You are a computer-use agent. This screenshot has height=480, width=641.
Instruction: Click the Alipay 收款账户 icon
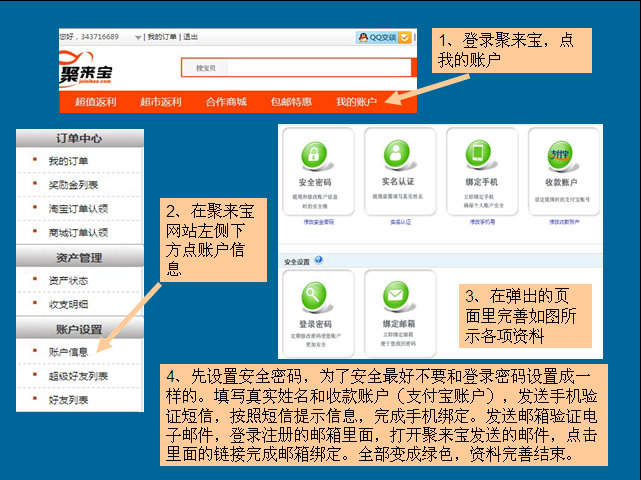[560, 155]
